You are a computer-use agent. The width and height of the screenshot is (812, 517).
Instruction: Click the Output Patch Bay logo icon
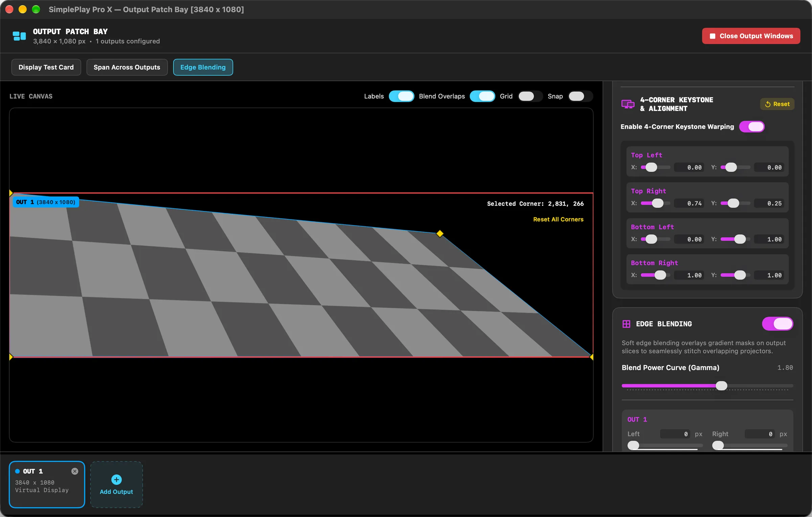19,36
